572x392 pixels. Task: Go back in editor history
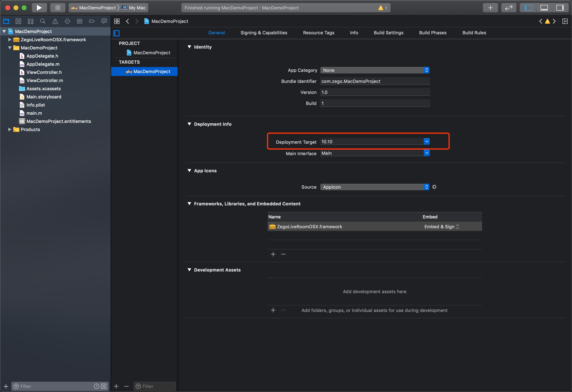127,21
